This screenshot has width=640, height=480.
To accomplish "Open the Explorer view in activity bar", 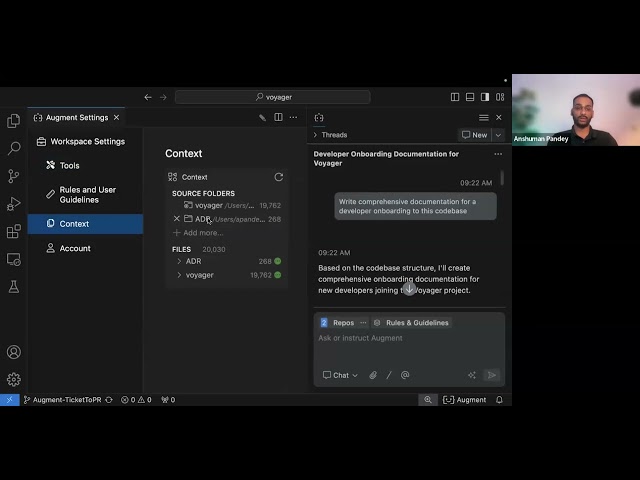I will coord(13,120).
